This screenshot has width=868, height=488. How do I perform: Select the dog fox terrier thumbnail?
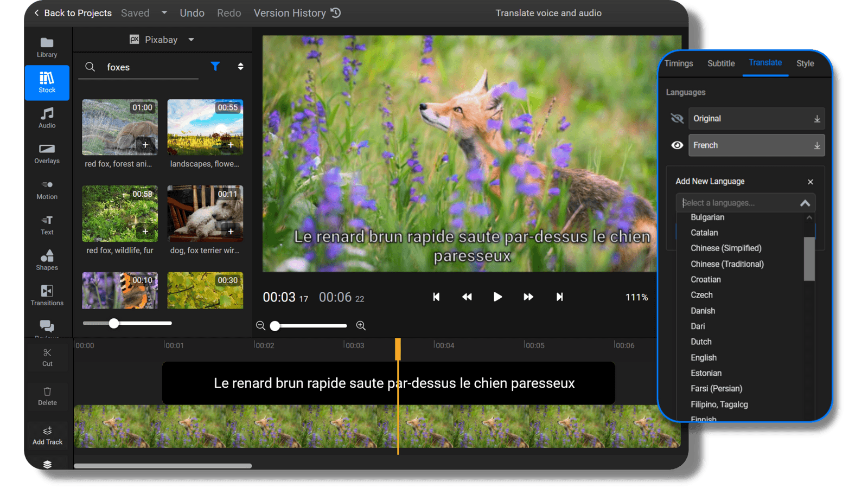205,214
